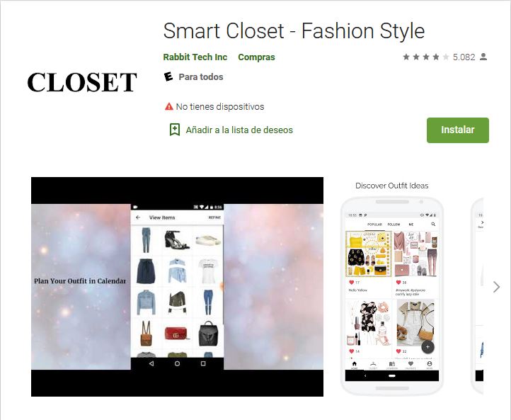Tap the back arrow in View Items

tap(138, 217)
